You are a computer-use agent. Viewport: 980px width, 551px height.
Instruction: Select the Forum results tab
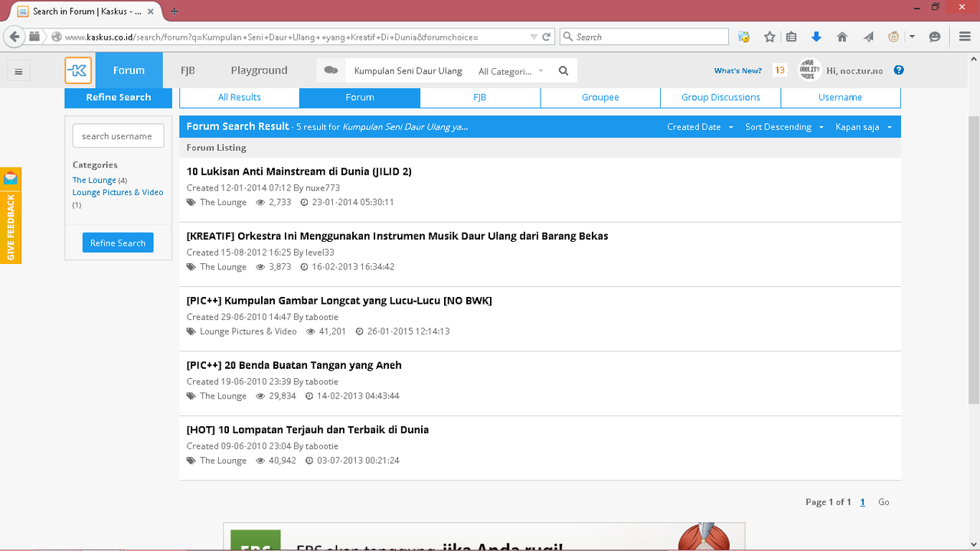[x=360, y=97]
